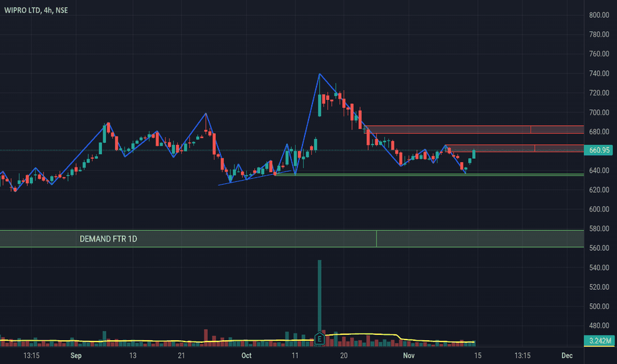Viewport: 617px width, 364px height.
Task: Click the 740.00 price axis label
Action: coord(599,73)
